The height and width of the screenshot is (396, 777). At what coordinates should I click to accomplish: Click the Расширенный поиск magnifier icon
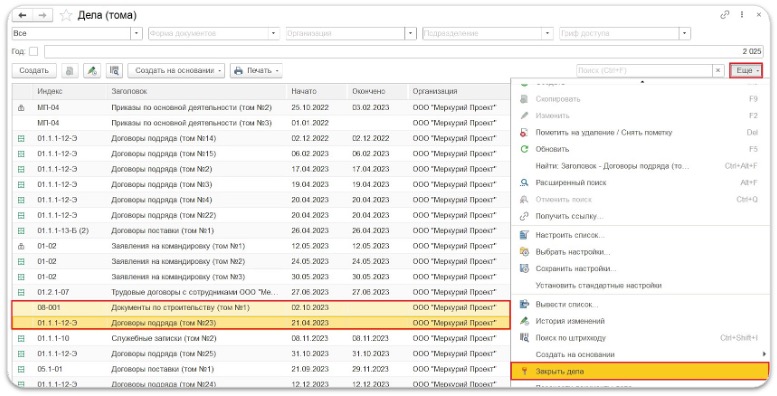pos(524,183)
